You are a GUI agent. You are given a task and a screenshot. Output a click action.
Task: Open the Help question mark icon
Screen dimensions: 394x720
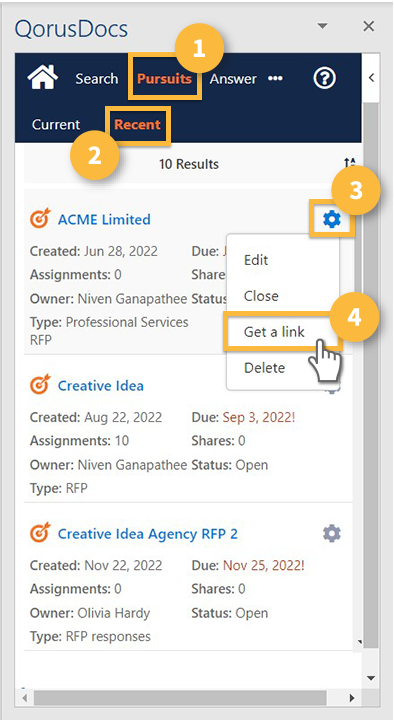[325, 78]
